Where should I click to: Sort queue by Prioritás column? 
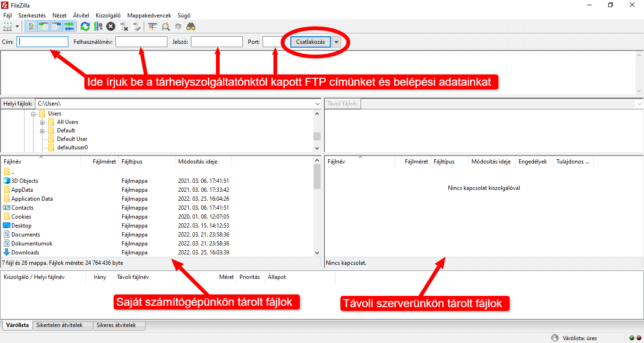(250, 277)
